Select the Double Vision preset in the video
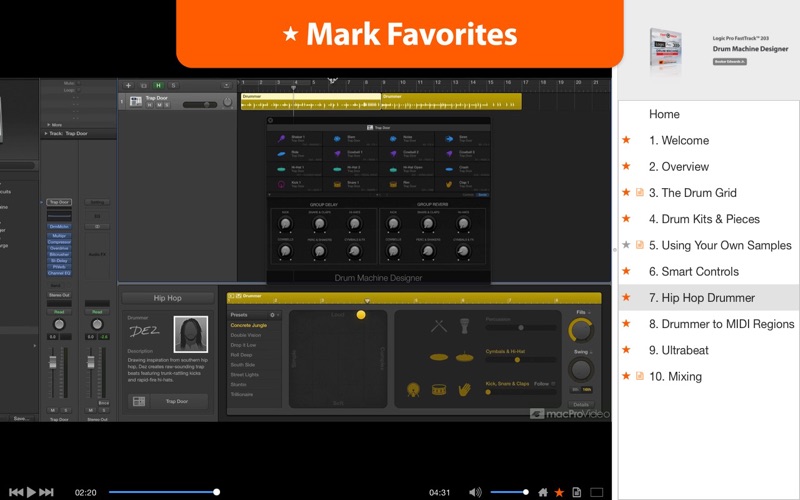Image resolution: width=800 pixels, height=500 pixels. (246, 335)
